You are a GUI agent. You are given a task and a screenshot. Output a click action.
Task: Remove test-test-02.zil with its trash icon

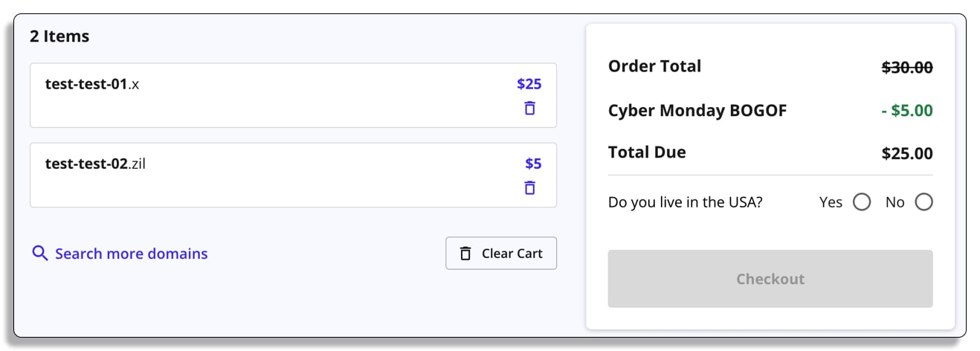(529, 188)
